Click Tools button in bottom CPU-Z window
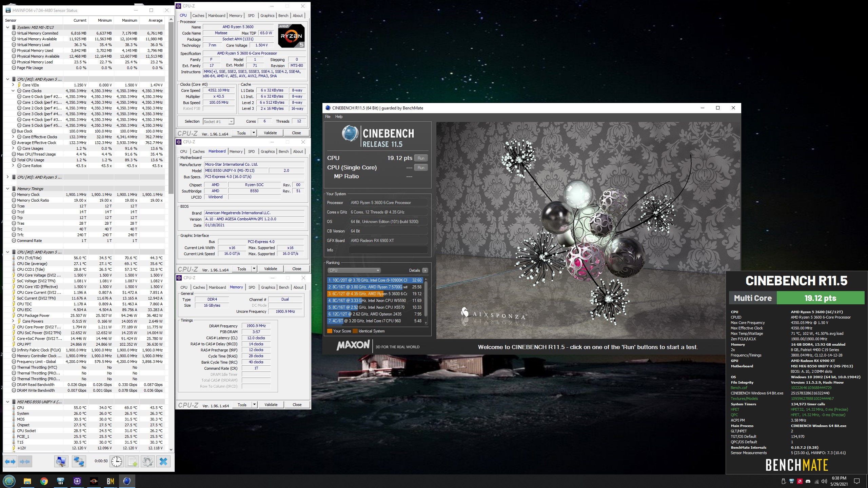 [242, 405]
